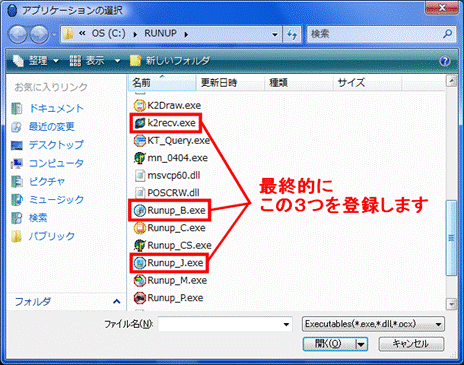Click into the ファイル名 input field

pyautogui.click(x=220, y=324)
